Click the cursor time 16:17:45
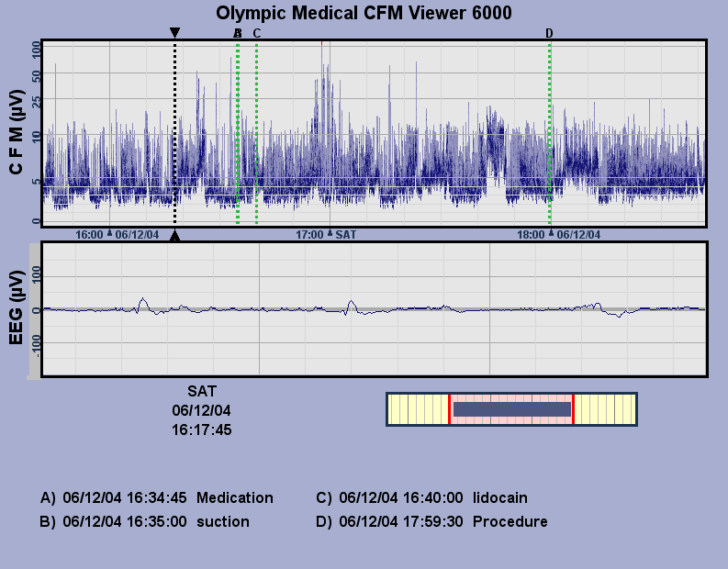 coord(201,430)
